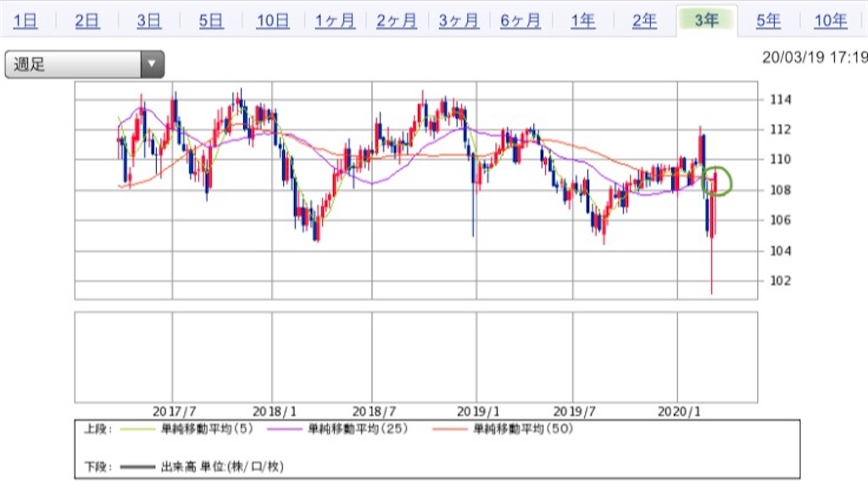This screenshot has height=485, width=868.
Task: Show the 1年 chart range
Action: (583, 21)
